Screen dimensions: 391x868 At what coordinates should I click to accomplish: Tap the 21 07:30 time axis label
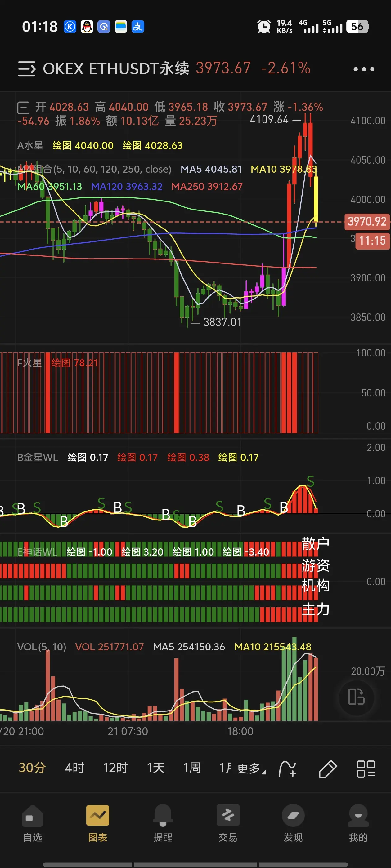coord(128,731)
